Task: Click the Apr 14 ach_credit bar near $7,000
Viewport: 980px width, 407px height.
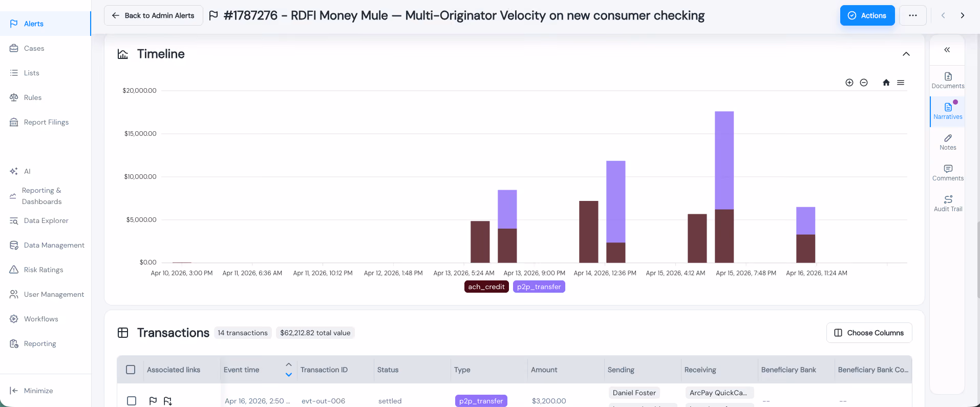Action: 588,232
